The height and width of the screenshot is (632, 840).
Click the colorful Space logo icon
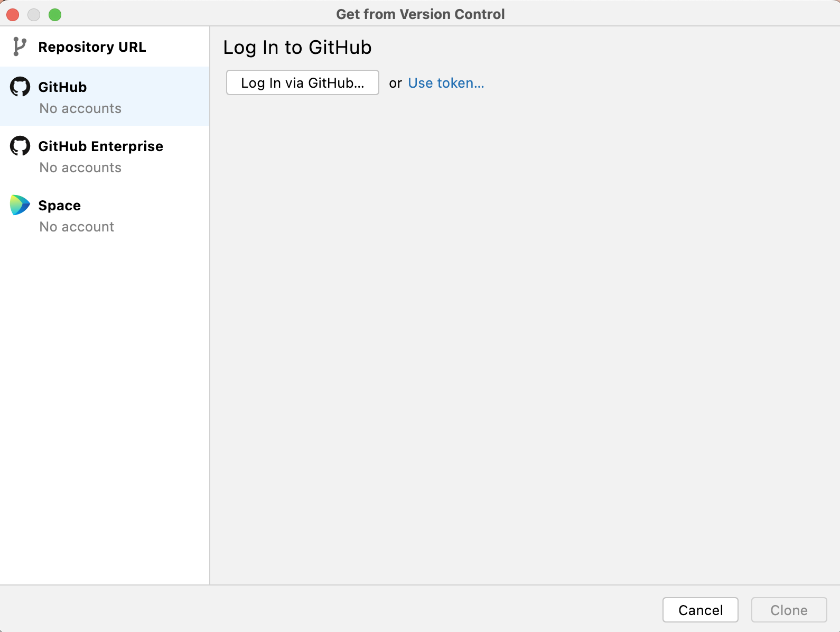20,205
